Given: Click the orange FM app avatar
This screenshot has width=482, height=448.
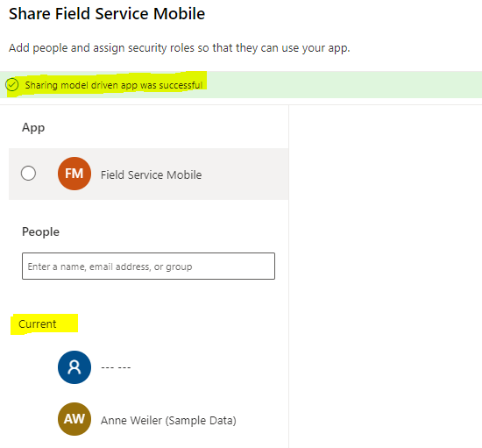Looking at the screenshot, I should [74, 174].
